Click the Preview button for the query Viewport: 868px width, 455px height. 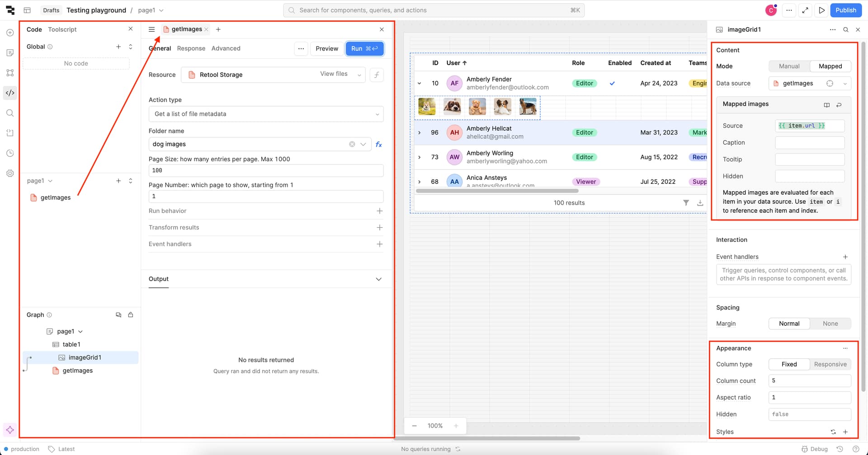point(326,49)
